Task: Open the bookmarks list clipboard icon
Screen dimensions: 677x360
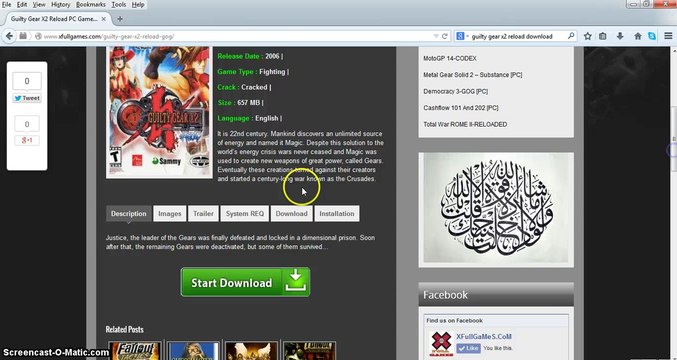Action: (x=603, y=36)
